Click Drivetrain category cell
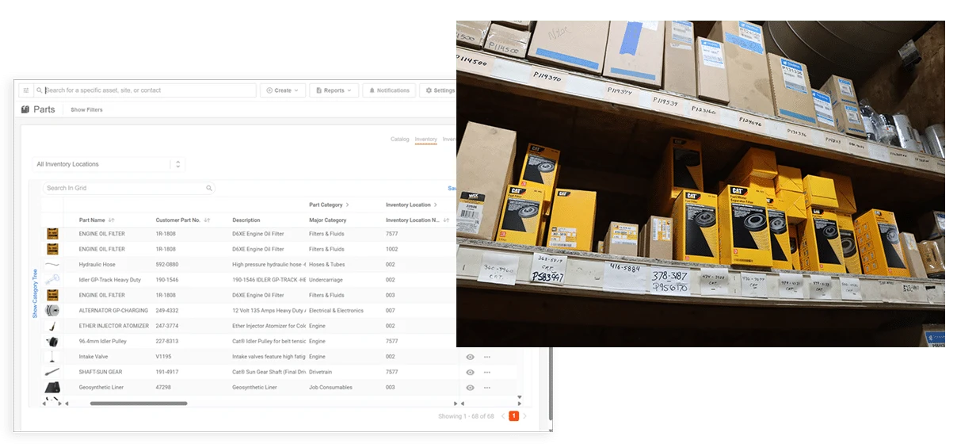Viewport: 980px width, 444px height. pyautogui.click(x=321, y=372)
